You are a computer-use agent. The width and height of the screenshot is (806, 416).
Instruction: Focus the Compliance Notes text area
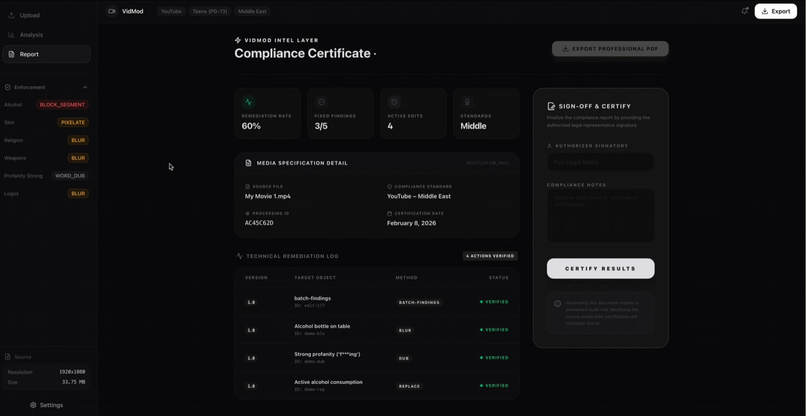click(600, 216)
